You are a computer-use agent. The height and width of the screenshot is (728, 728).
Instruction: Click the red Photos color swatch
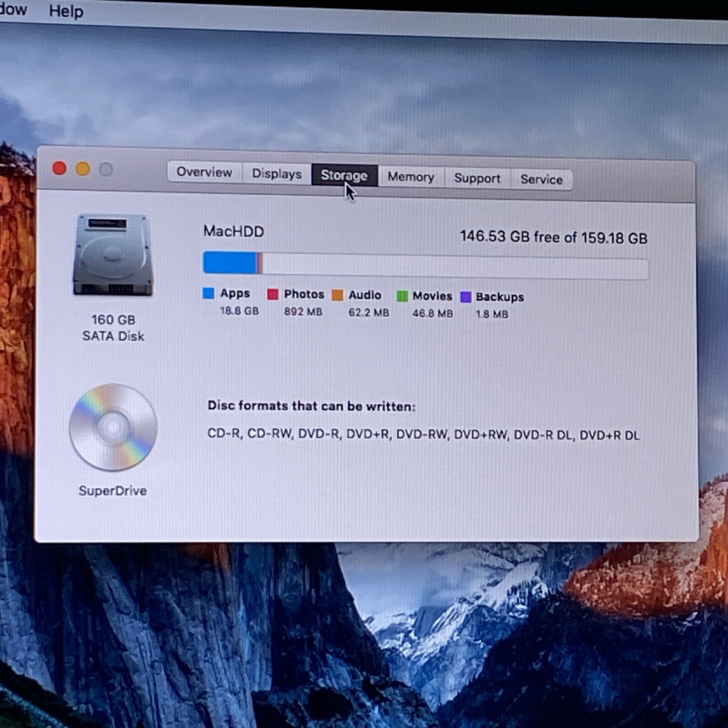pos(273,294)
